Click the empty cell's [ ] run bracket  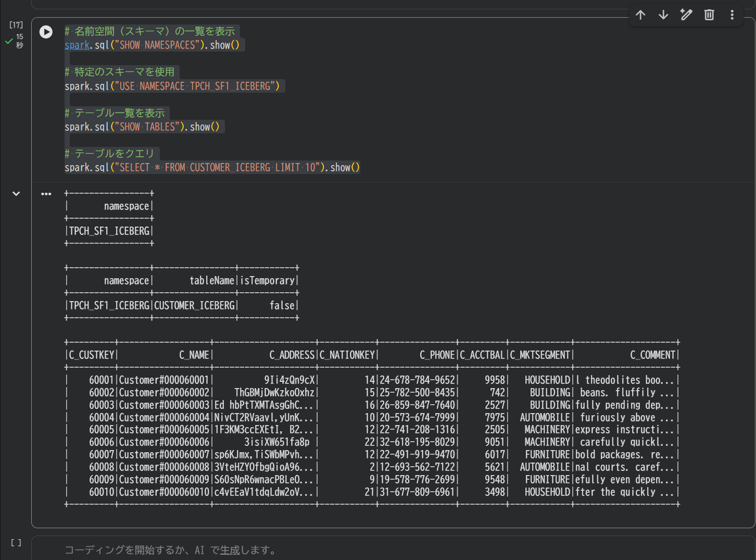[x=16, y=543]
